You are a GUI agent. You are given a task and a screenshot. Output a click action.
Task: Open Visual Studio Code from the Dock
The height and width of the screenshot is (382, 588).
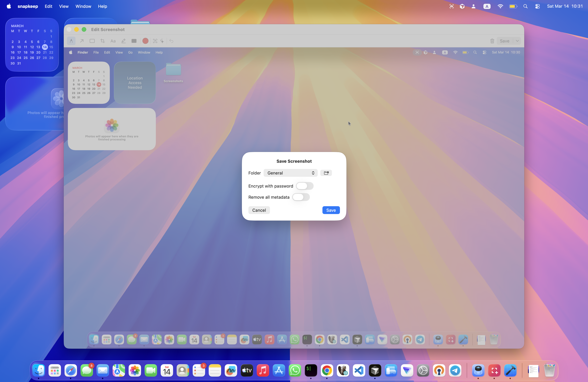point(359,370)
